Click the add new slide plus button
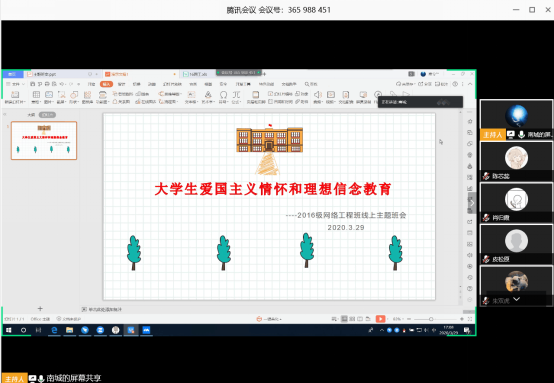Screen dimensions: 554x383 [40, 309]
